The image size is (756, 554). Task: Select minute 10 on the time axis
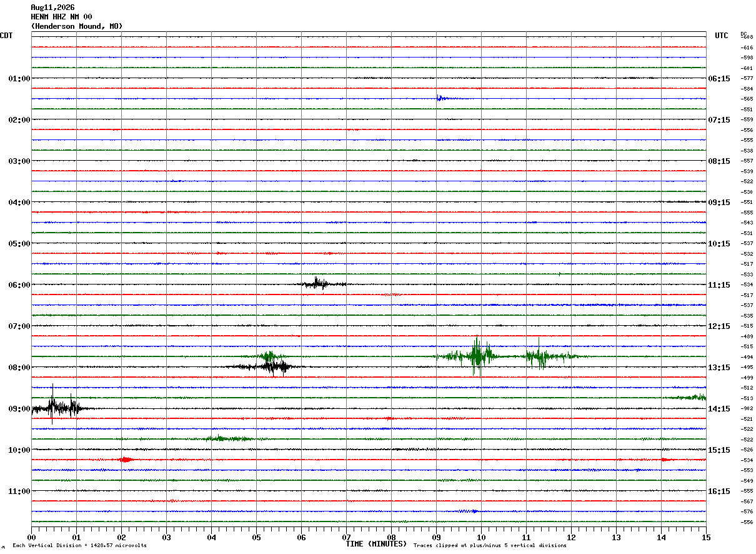pyautogui.click(x=481, y=538)
